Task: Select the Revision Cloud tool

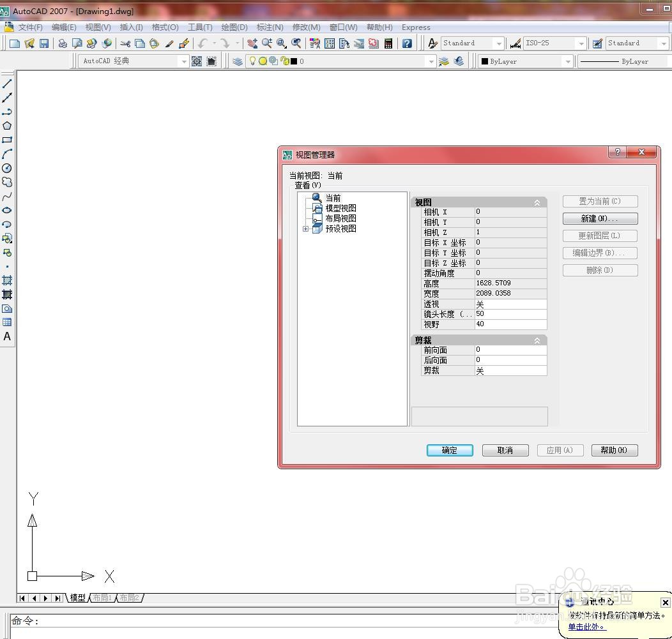Action: 7,183
